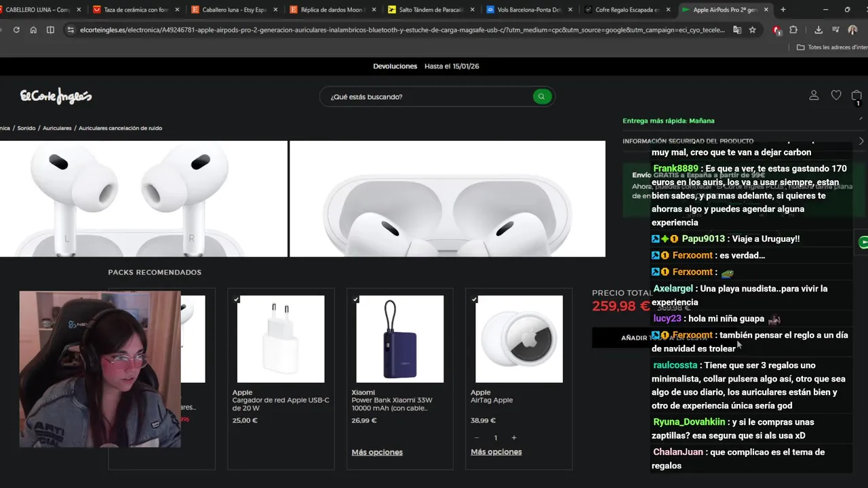Reload the current page
The width and height of the screenshot is (868, 488).
pyautogui.click(x=16, y=30)
